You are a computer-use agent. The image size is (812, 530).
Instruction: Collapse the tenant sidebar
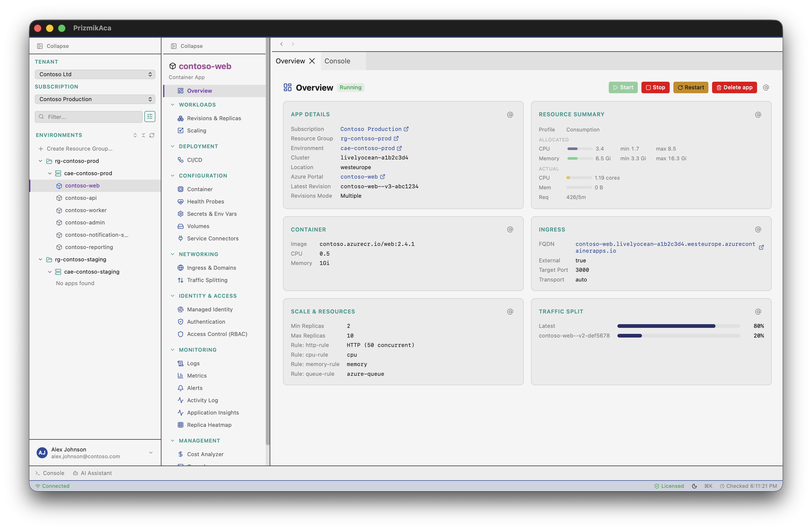click(x=53, y=46)
